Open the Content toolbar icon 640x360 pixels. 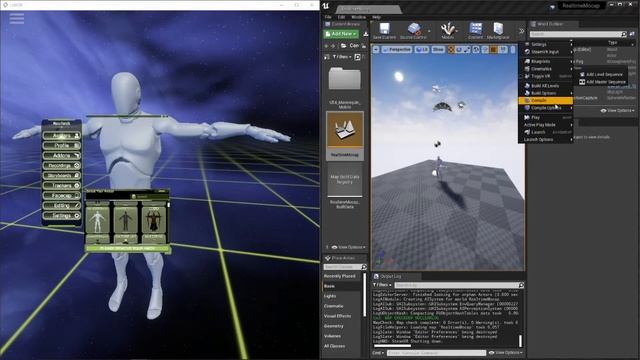click(475, 31)
